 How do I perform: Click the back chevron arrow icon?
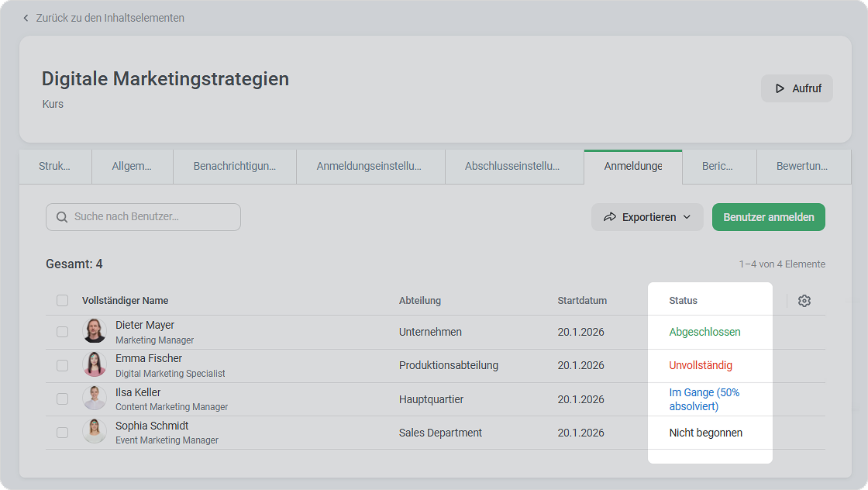point(26,19)
